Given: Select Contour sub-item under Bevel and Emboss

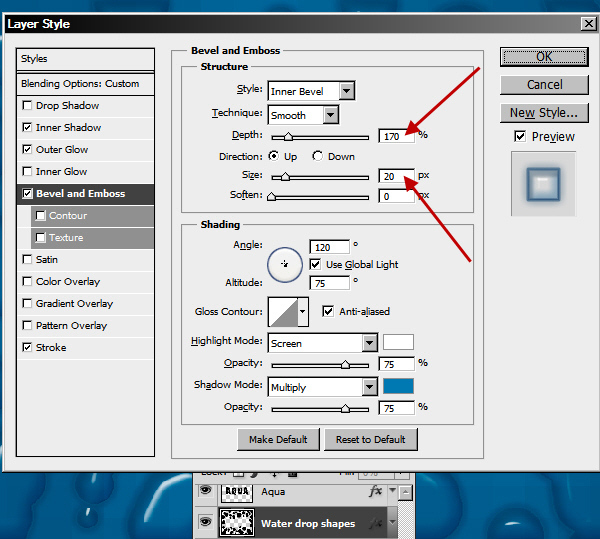Looking at the screenshot, I should (x=68, y=216).
